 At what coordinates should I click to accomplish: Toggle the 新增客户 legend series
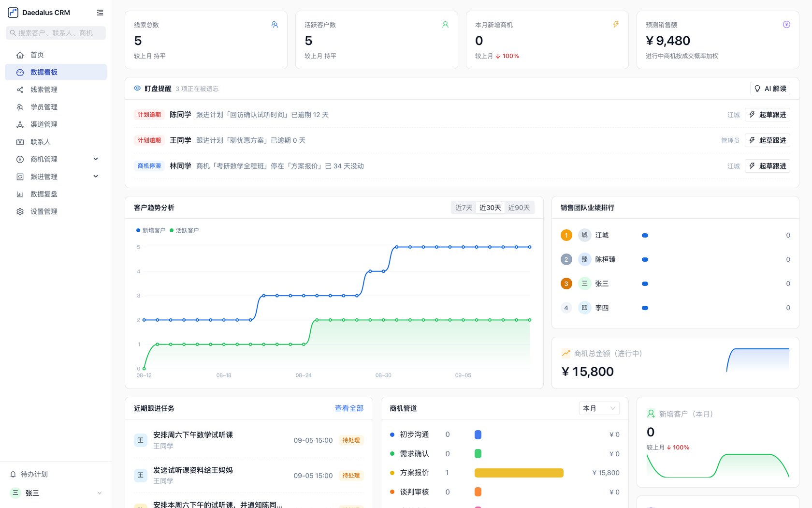(151, 230)
